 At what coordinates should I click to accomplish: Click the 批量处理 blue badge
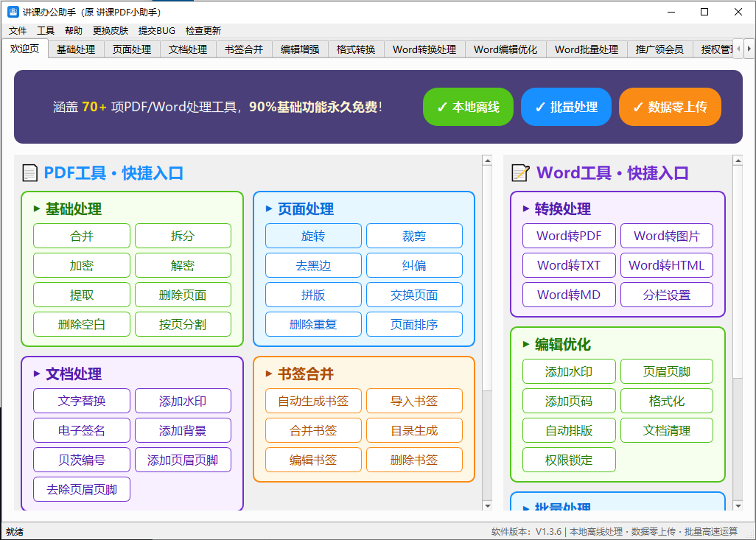pyautogui.click(x=566, y=107)
